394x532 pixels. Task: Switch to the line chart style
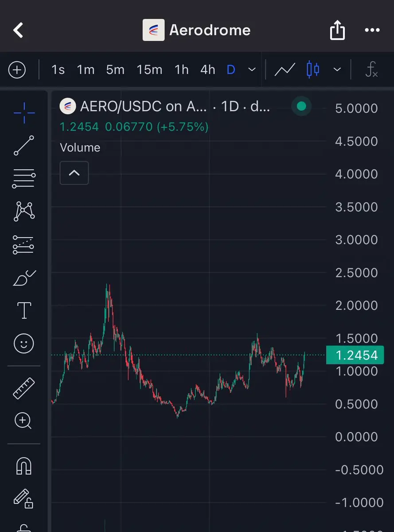coord(285,70)
